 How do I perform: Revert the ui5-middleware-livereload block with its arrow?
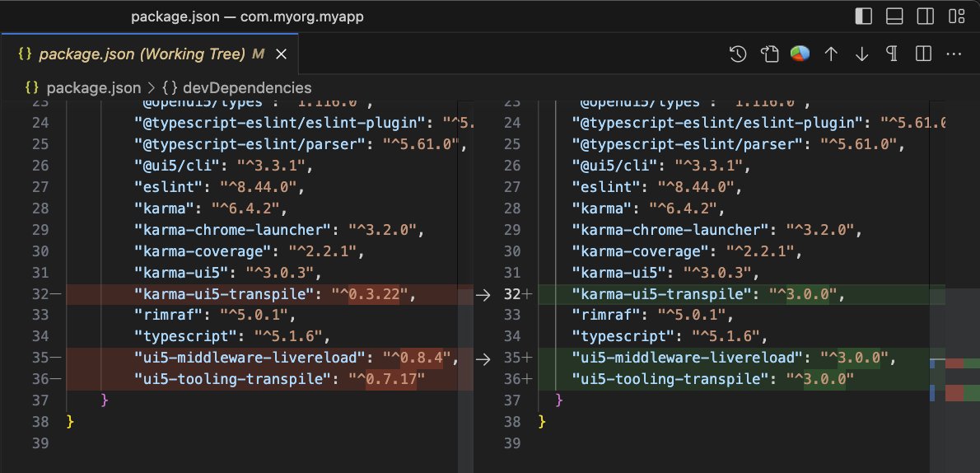point(483,359)
